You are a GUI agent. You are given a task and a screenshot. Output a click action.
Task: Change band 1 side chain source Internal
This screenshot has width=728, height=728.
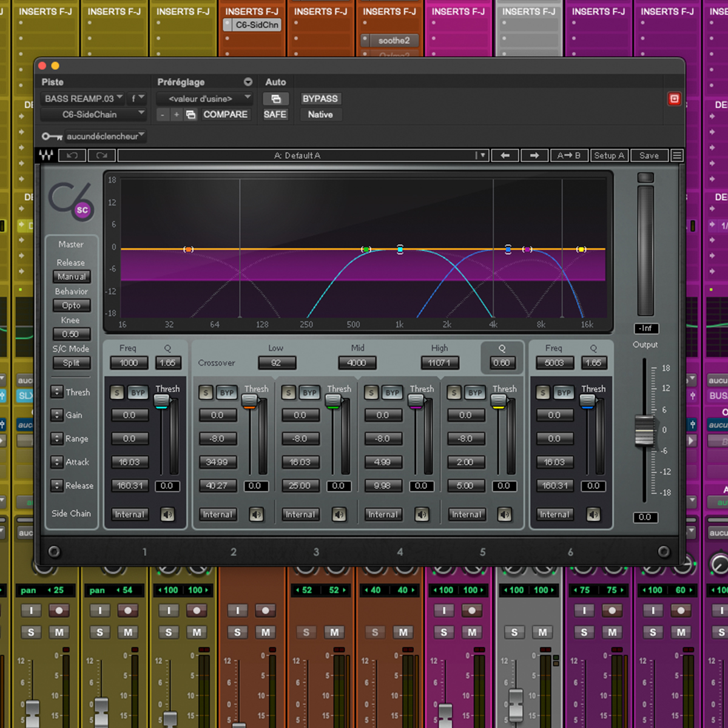point(130,514)
